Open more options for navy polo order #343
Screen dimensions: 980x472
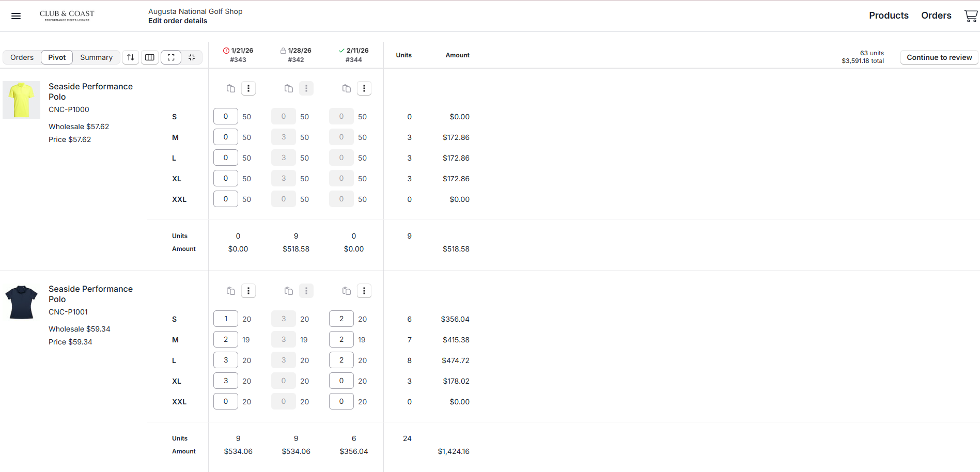[x=248, y=291]
